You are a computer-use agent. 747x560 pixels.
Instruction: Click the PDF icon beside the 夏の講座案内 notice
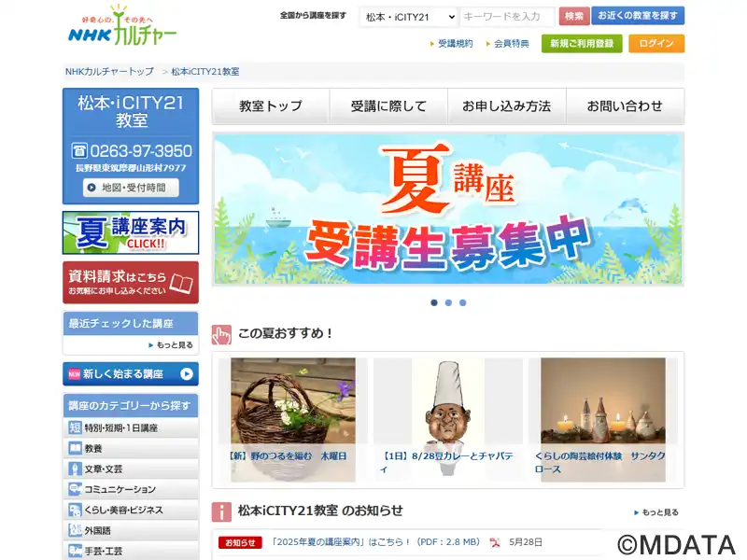pos(495,542)
